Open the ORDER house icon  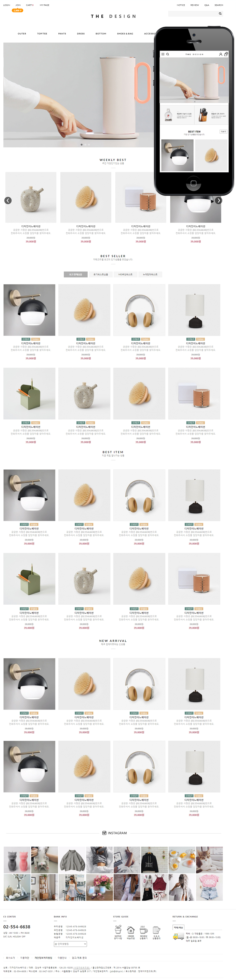tap(130, 929)
